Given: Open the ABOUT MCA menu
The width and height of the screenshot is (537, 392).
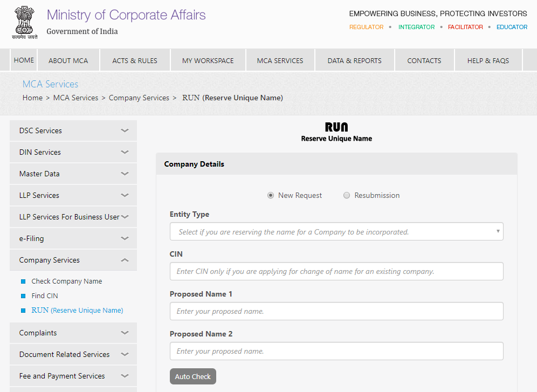Looking at the screenshot, I should click(x=68, y=60).
